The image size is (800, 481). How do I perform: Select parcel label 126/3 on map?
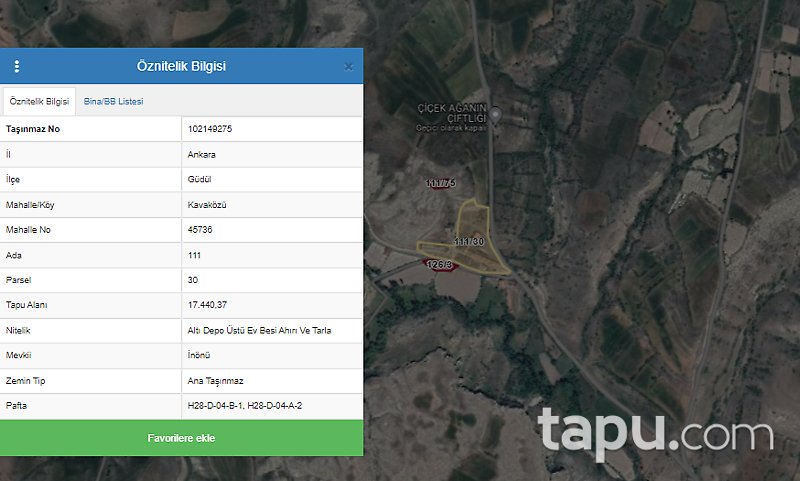tap(439, 265)
